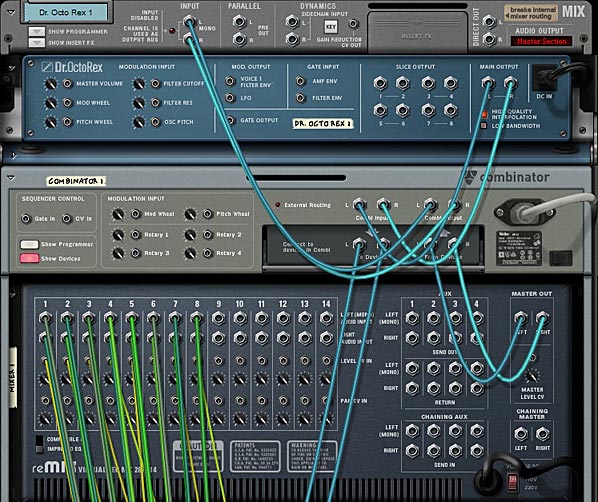Screen dimensions: 598x502
Task: Toggle Mix Channel Show Insert FX button
Action: [x=37, y=42]
